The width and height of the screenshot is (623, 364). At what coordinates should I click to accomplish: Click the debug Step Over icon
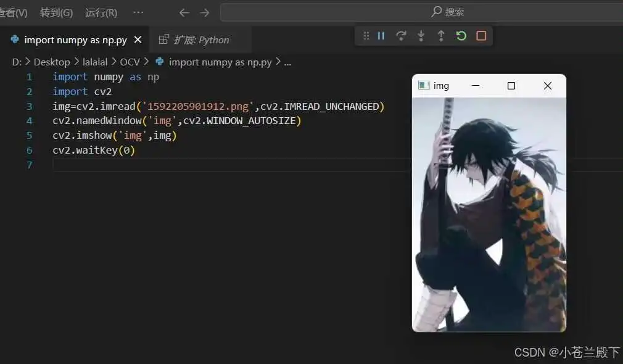click(402, 36)
